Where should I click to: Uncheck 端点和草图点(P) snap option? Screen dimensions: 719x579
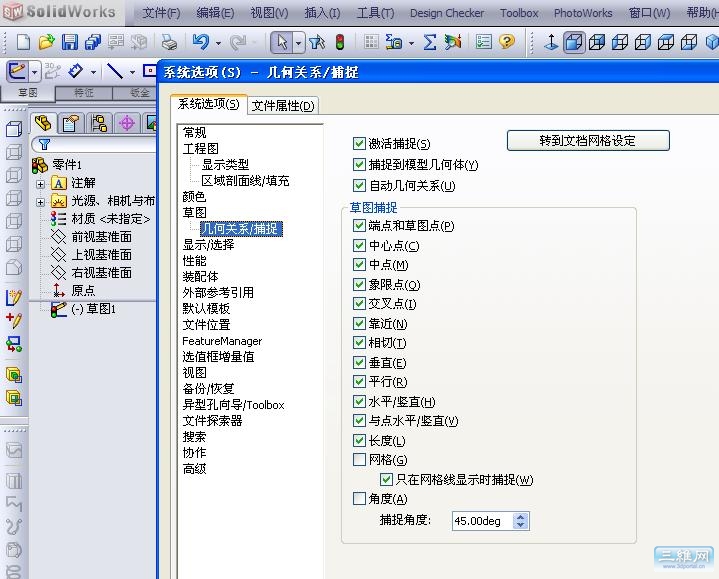click(359, 226)
